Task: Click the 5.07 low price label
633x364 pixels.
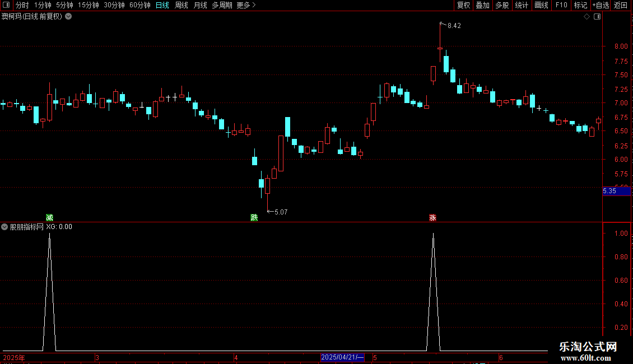Action: [x=281, y=212]
